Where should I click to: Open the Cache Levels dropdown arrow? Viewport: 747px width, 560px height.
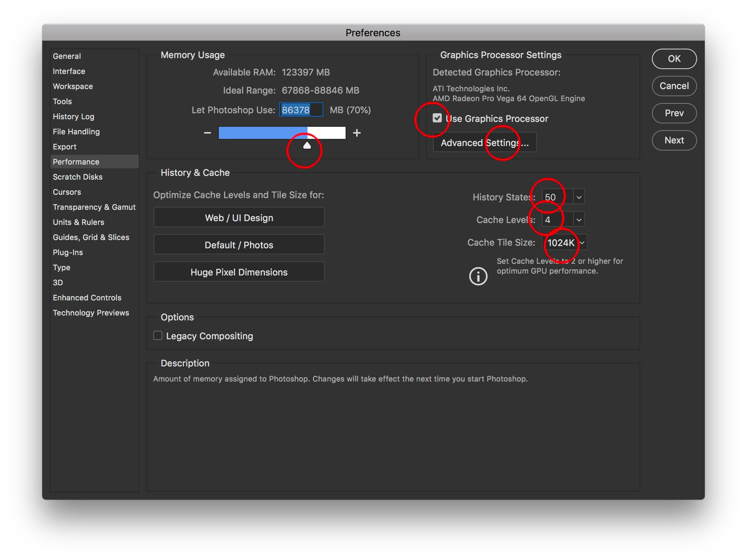pyautogui.click(x=579, y=220)
